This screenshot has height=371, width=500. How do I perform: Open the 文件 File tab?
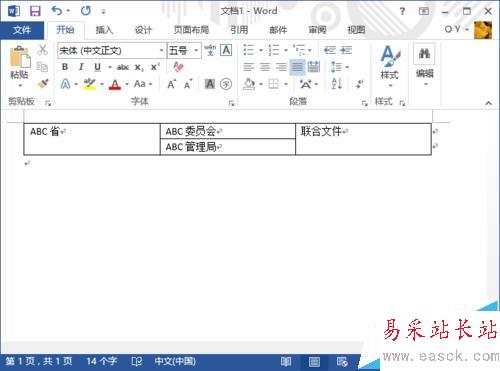(x=22, y=30)
